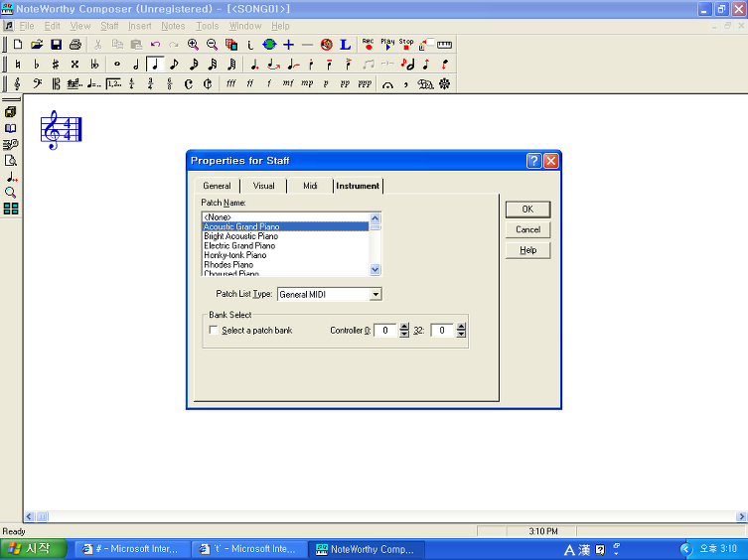This screenshot has width=748, height=560.
Task: Open the Notes menu
Action: coord(173,26)
